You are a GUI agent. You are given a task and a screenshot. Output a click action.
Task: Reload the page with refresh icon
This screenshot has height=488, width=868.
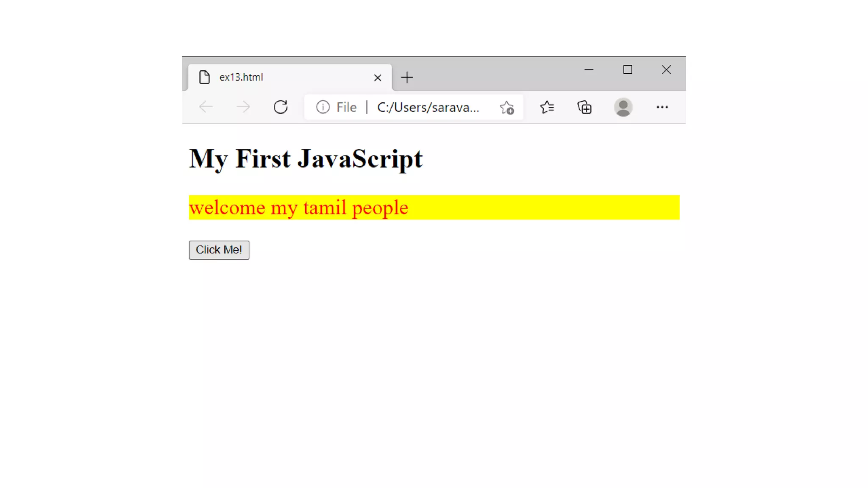281,107
